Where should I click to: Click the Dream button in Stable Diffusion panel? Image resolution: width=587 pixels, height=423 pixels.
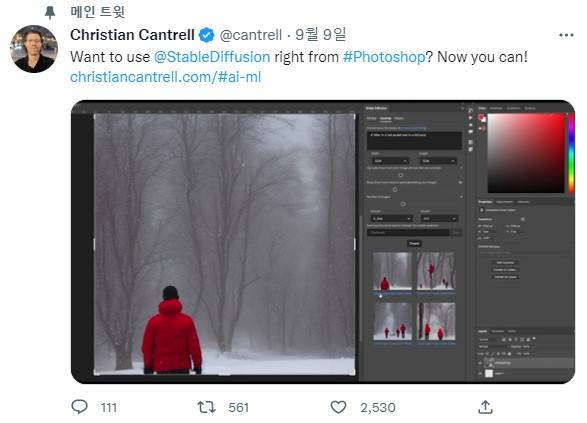(414, 244)
